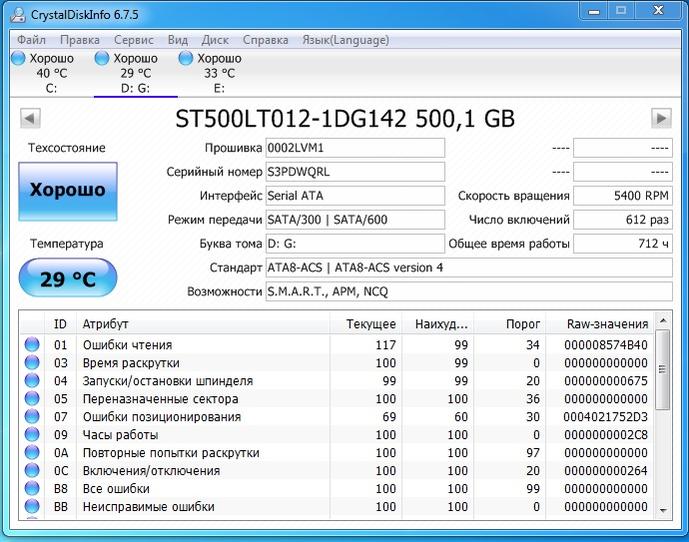Click status orb of row 07 Ошибки позиционирования

click(32, 416)
